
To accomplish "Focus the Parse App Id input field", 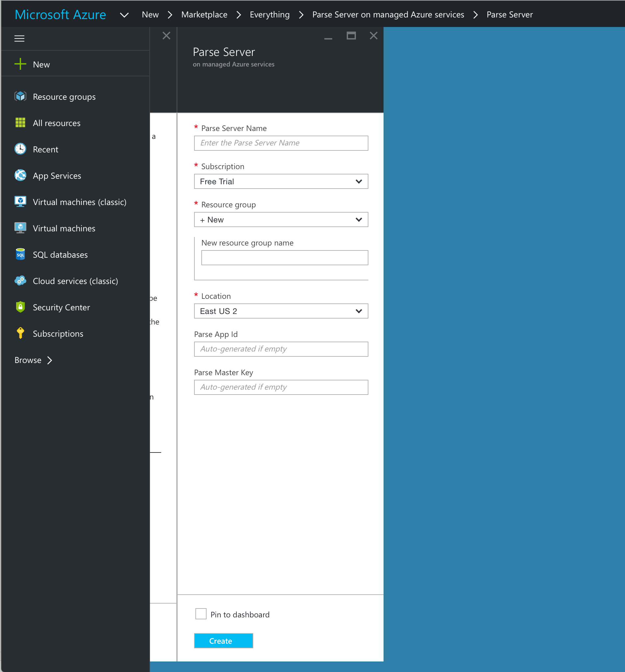I will pos(281,349).
